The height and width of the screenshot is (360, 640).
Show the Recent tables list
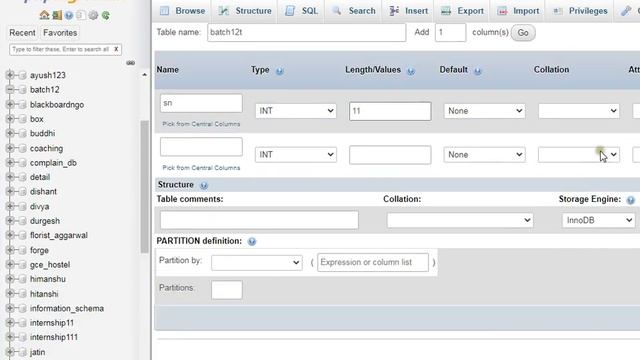pyautogui.click(x=22, y=33)
